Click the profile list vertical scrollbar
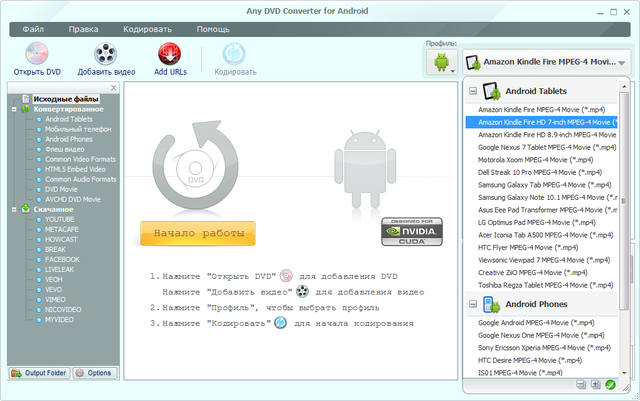640x401 pixels. [x=624, y=200]
